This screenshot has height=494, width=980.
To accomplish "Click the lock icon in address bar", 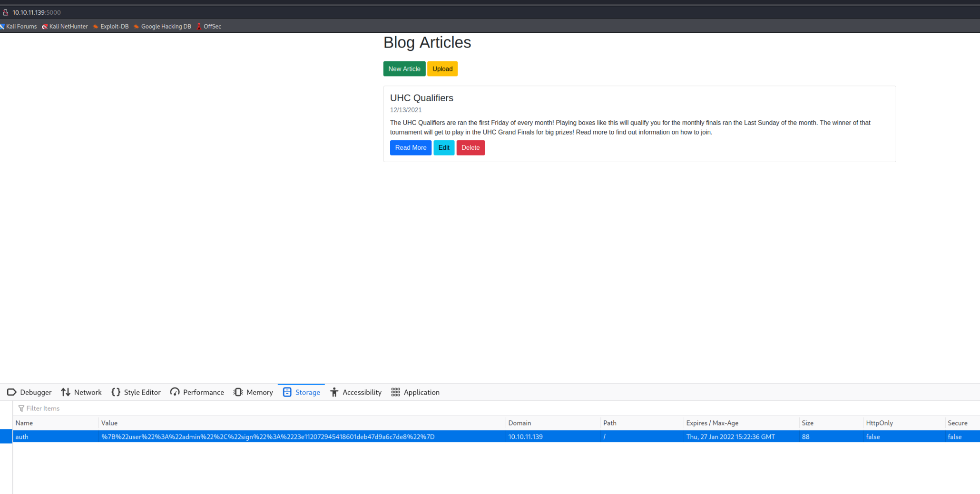I will [x=6, y=12].
